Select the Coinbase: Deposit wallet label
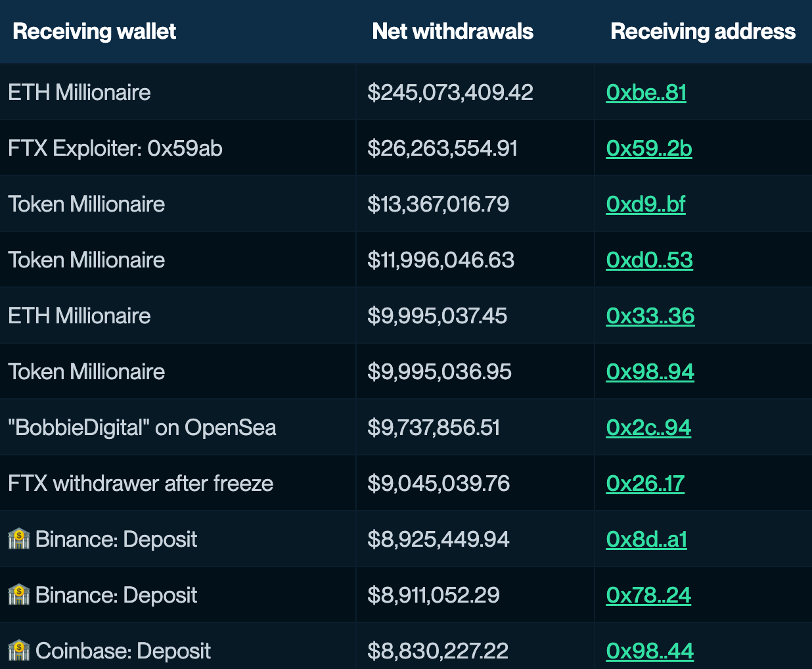Viewport: 812px width, 669px height. tap(124, 651)
